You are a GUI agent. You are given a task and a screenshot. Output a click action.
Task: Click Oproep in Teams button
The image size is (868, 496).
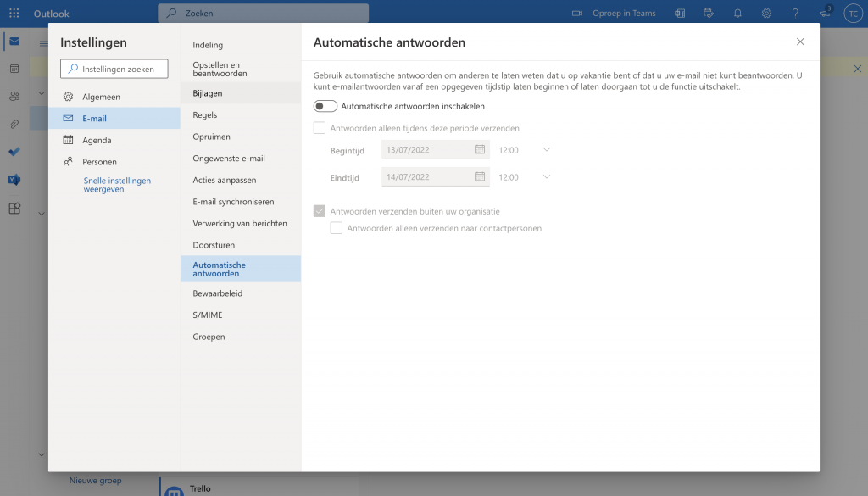tap(614, 14)
